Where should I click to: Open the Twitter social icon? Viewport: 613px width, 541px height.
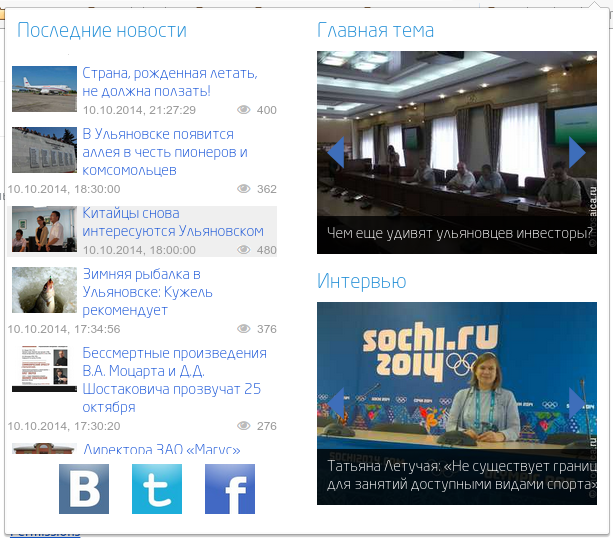pos(157,489)
